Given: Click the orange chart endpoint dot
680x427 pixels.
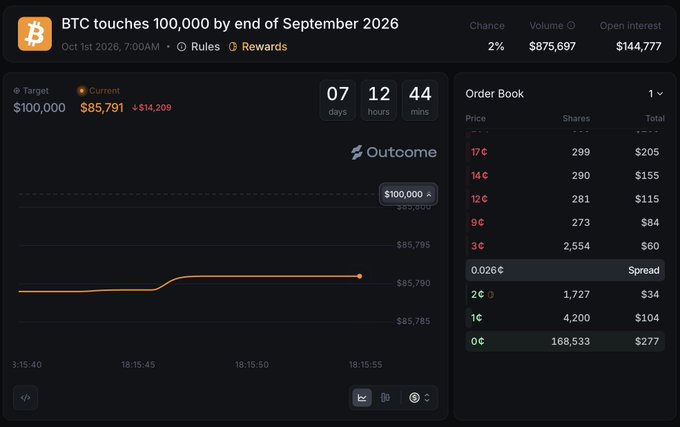Looking at the screenshot, I should 360,276.
